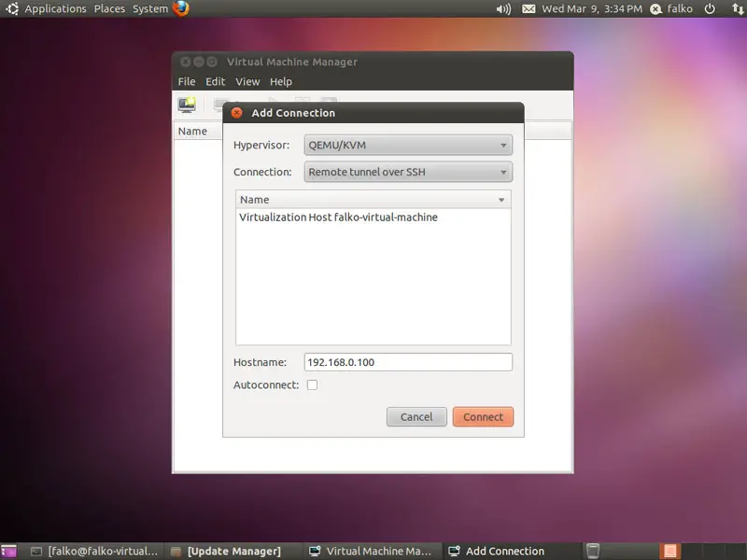747x560 pixels.
Task: Open File menu in Virtual Machine Manager
Action: click(186, 81)
